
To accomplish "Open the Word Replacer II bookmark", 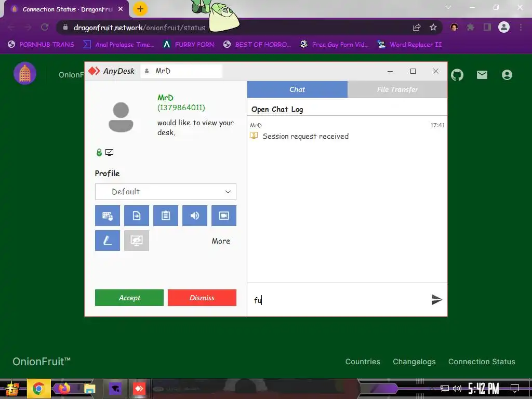I will [410, 45].
